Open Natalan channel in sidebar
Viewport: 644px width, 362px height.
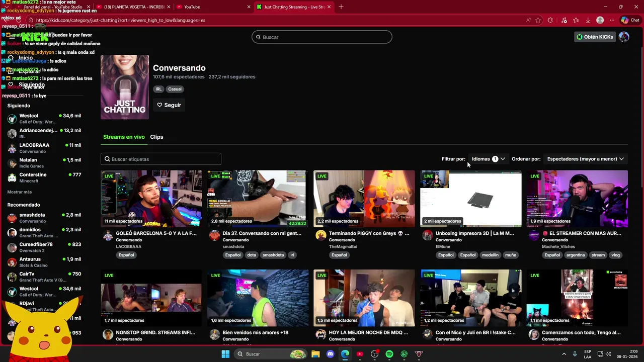coord(44,163)
